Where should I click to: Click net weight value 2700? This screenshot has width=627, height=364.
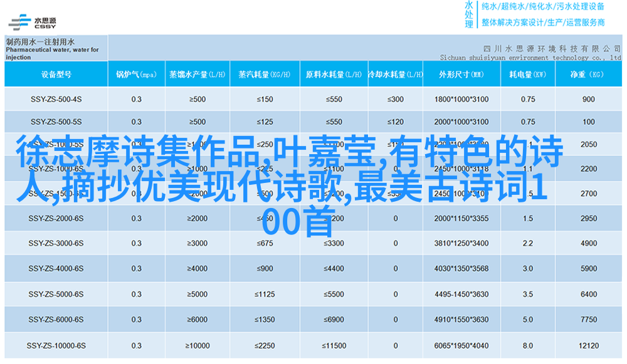(x=589, y=194)
